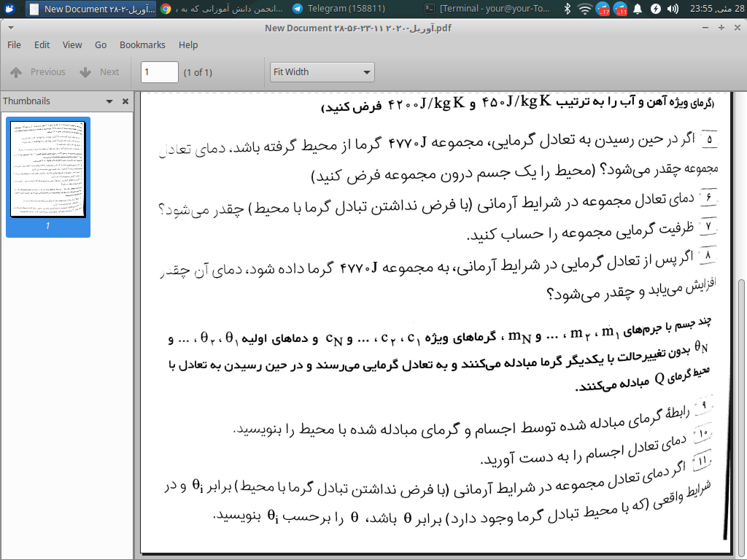
Task: Open the notification bell icon
Action: point(638,9)
